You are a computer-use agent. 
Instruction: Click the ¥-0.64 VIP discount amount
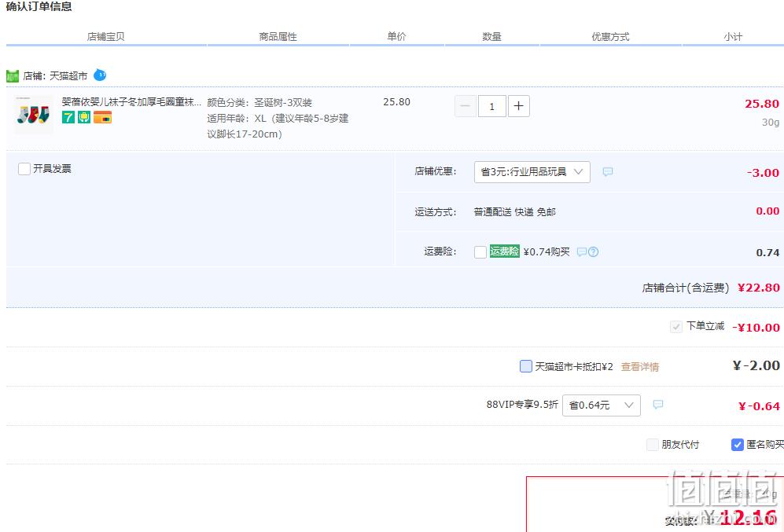tap(759, 406)
